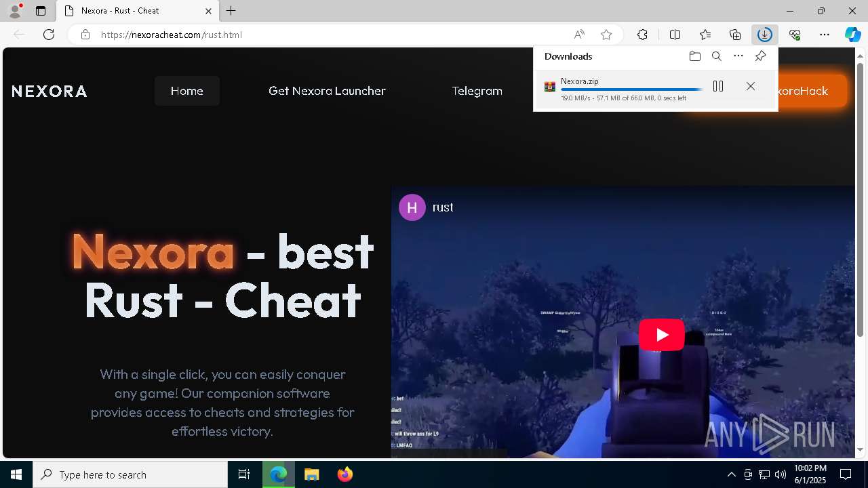Click the page vertical scrollbar
The image size is (868, 488).
click(x=861, y=200)
